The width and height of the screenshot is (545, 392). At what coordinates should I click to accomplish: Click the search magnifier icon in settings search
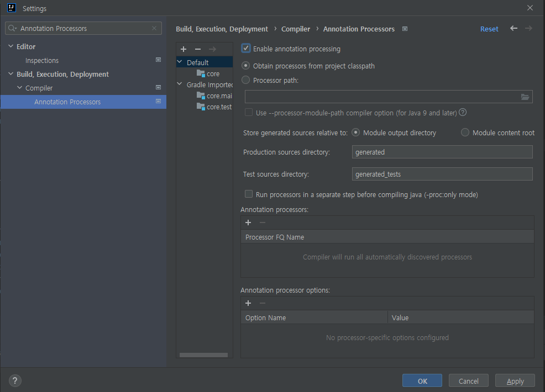click(12, 29)
